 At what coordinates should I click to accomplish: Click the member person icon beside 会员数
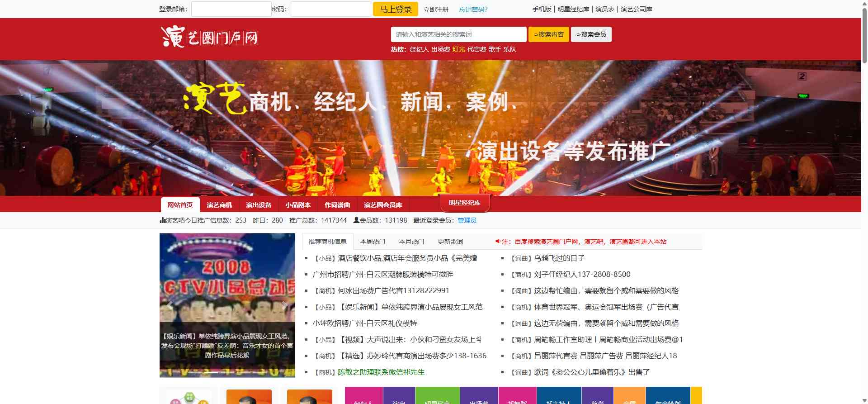point(356,220)
